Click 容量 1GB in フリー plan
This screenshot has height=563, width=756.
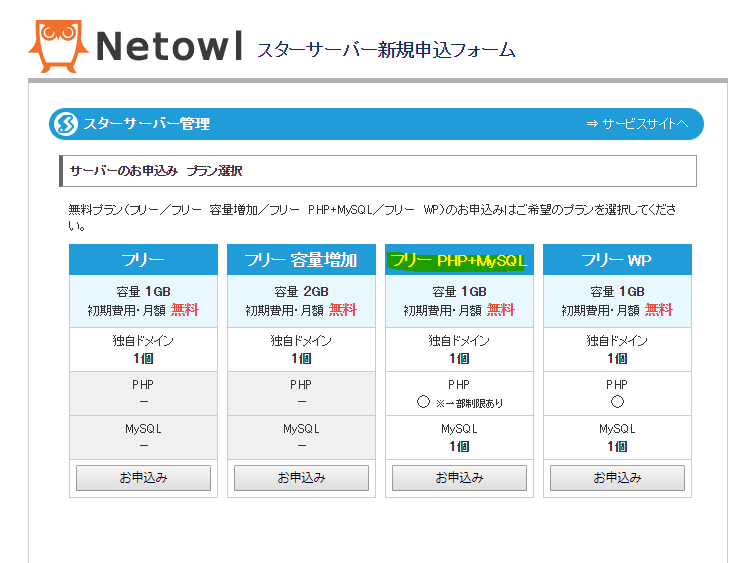tap(143, 292)
